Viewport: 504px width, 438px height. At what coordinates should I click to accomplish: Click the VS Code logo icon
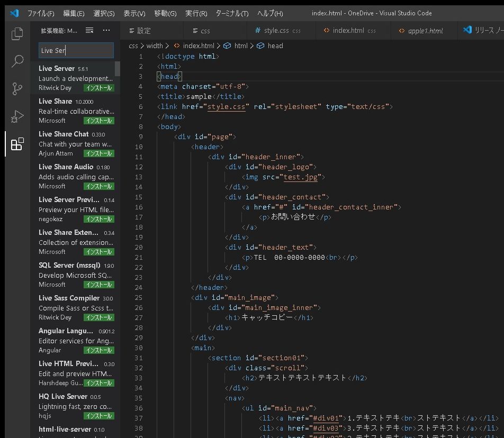[x=14, y=13]
